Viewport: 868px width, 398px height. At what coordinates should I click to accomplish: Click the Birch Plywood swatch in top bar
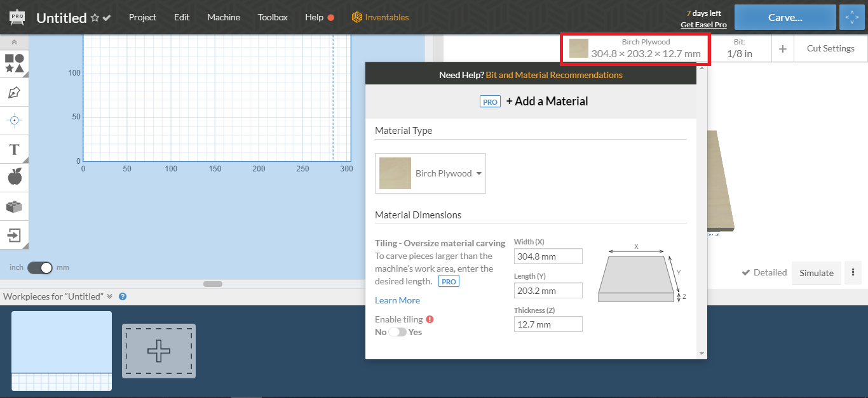[x=578, y=48]
